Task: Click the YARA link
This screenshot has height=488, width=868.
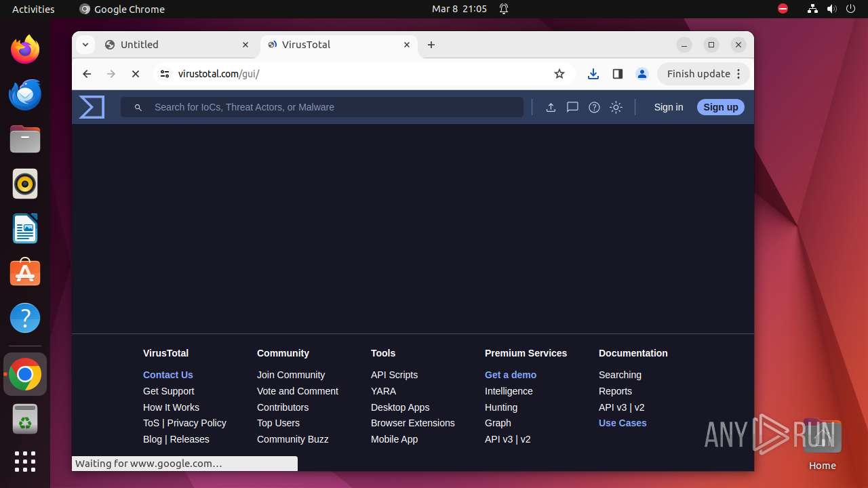Action: click(x=383, y=391)
